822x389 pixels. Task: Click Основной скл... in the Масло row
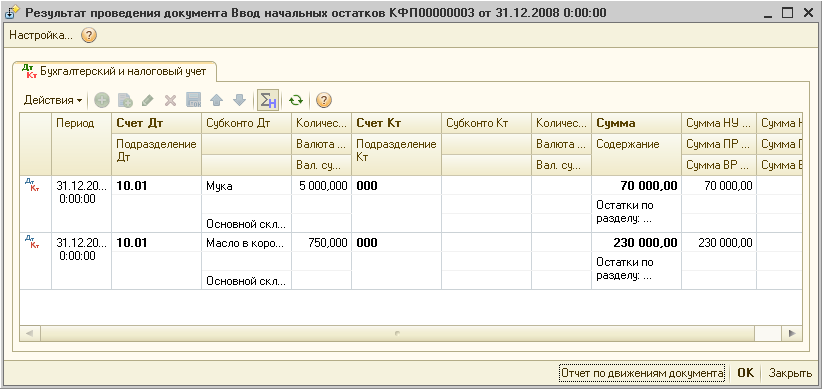(x=246, y=281)
